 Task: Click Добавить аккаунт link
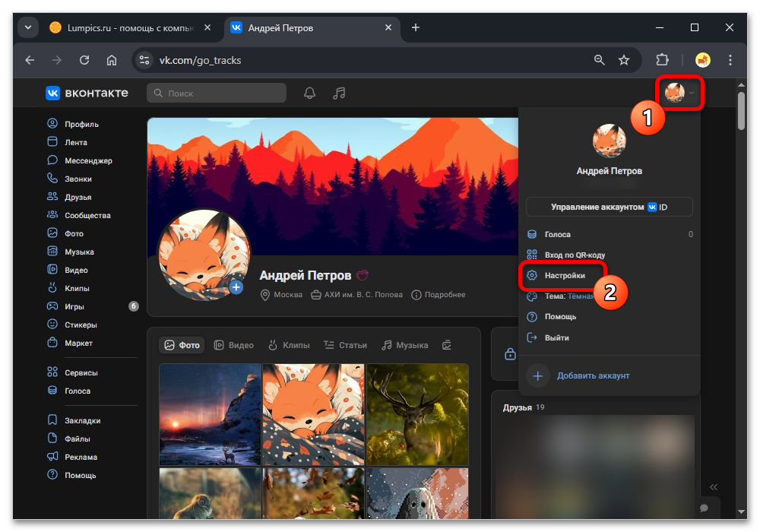[594, 375]
